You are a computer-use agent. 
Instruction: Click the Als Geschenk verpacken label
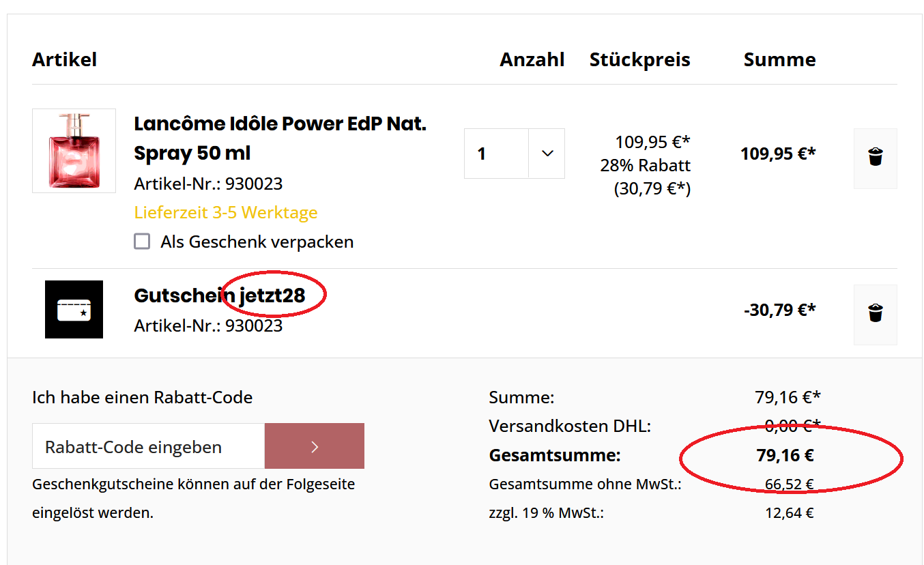click(257, 242)
